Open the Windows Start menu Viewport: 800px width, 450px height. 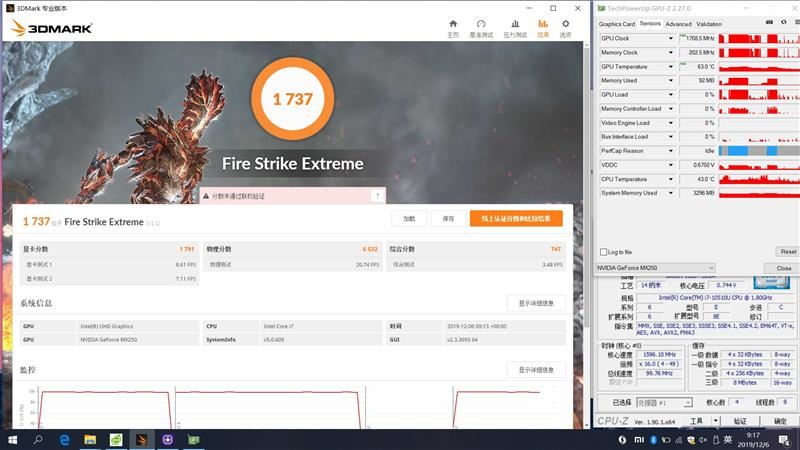point(12,440)
